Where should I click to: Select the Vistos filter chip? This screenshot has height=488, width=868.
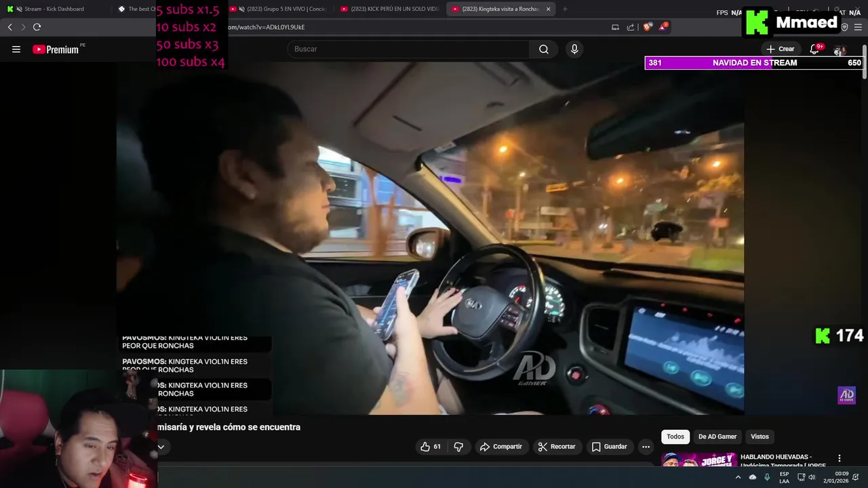[759, 437]
